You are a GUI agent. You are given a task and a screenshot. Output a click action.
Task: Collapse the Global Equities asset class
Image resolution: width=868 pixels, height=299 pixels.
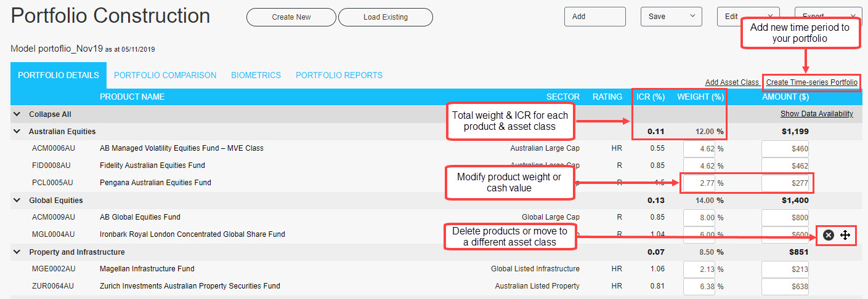[x=17, y=201]
